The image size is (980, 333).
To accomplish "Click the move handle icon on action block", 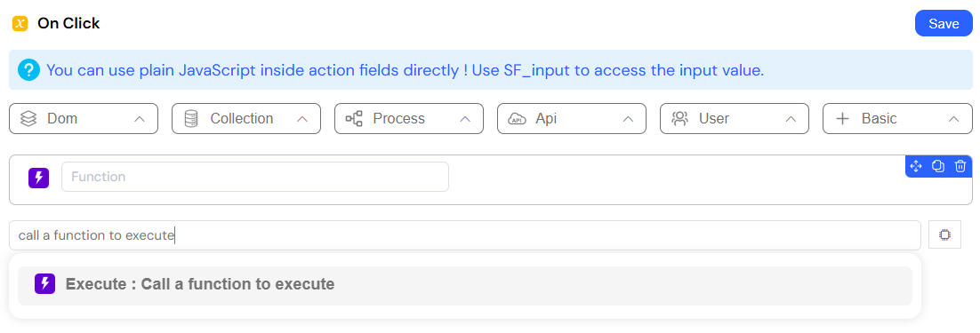I will pyautogui.click(x=916, y=167).
